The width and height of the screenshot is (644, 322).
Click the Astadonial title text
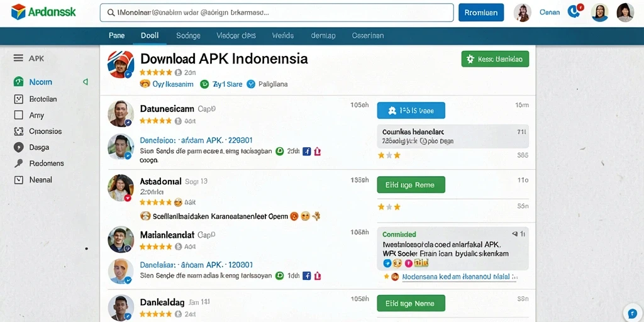point(160,181)
